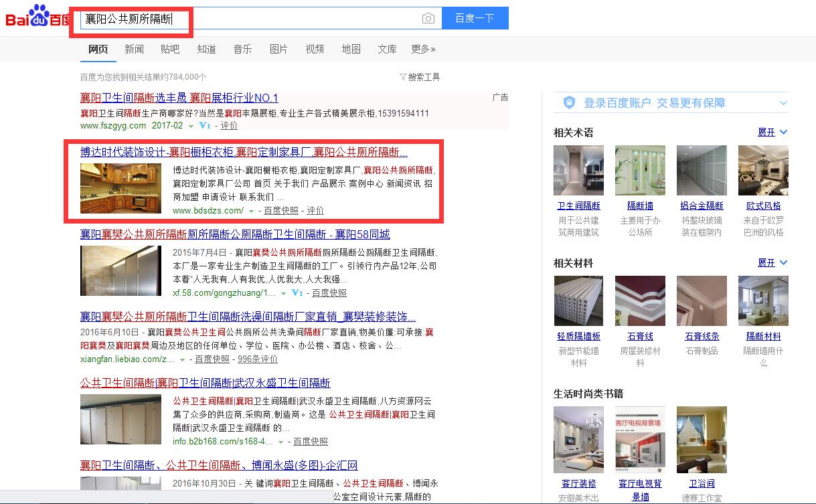Image resolution: width=816 pixels, height=504 pixels.
Task: Click the text 百度为您找到相关结果约784,000个
Action: pyautogui.click(x=143, y=77)
